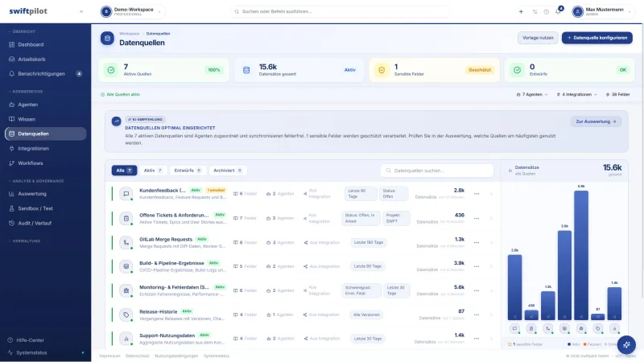Screen dimensions: 644x362
Task: Collapse the Analyse & Governance section
Action: 36,181
